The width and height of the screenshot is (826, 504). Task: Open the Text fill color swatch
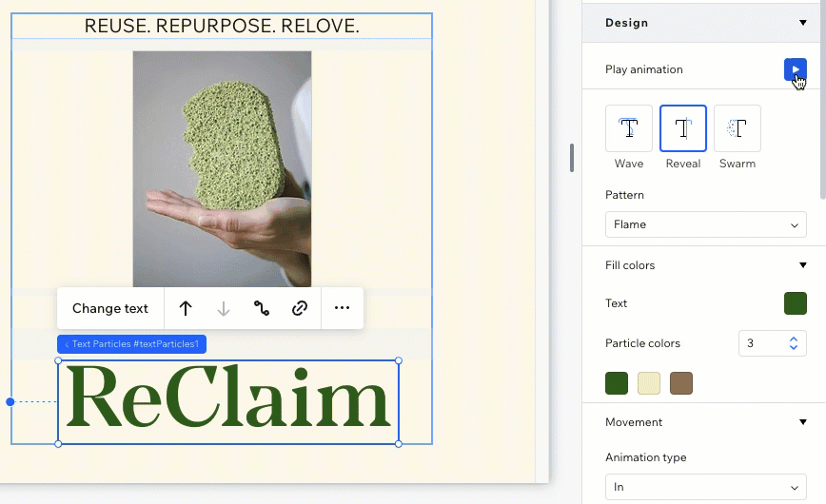tap(795, 303)
